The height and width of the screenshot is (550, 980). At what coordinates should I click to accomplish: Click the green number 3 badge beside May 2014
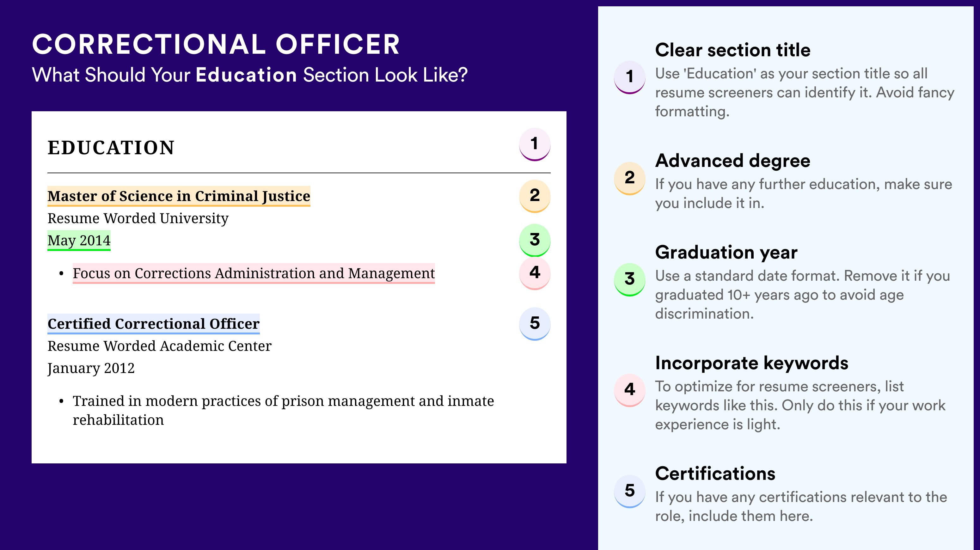tap(535, 240)
